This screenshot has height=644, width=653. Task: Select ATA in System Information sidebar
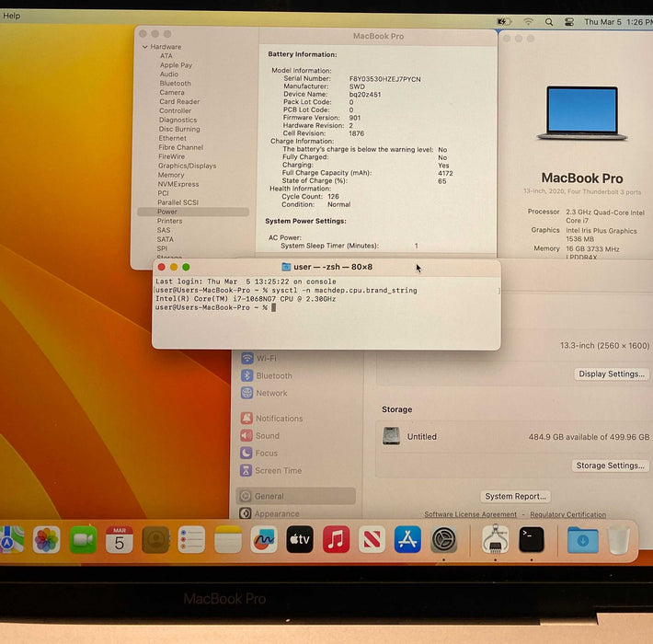166,56
